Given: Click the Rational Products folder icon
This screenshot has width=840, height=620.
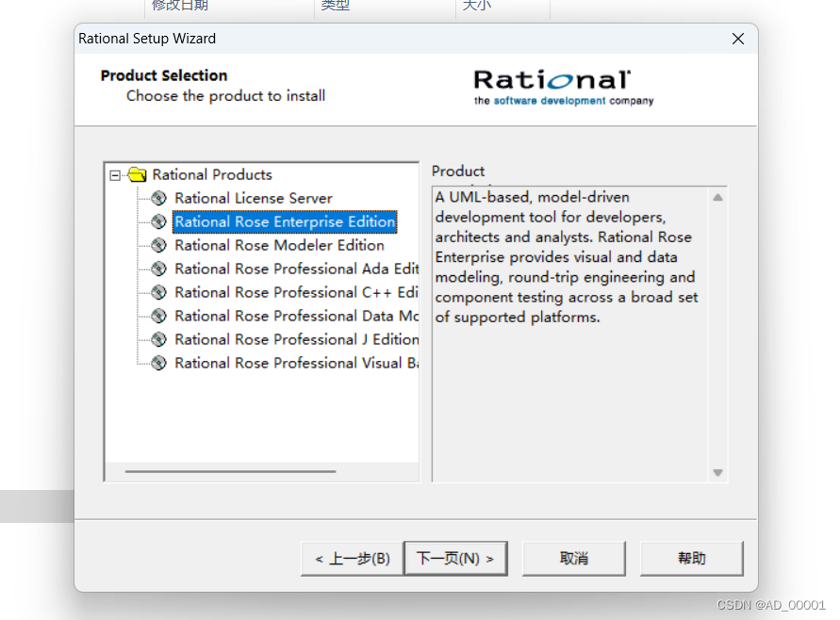Looking at the screenshot, I should tap(137, 174).
